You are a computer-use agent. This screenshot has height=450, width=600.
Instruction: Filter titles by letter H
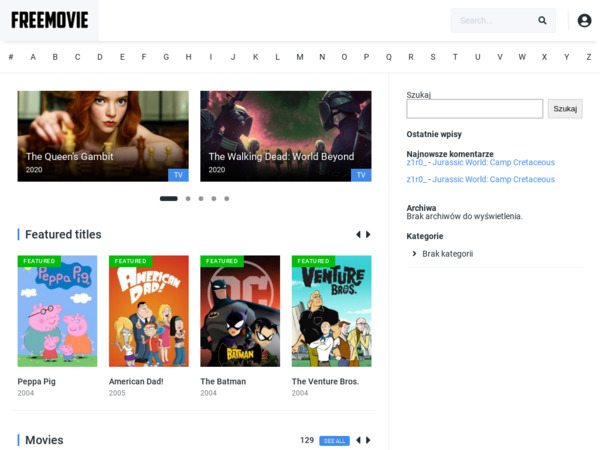(x=189, y=57)
